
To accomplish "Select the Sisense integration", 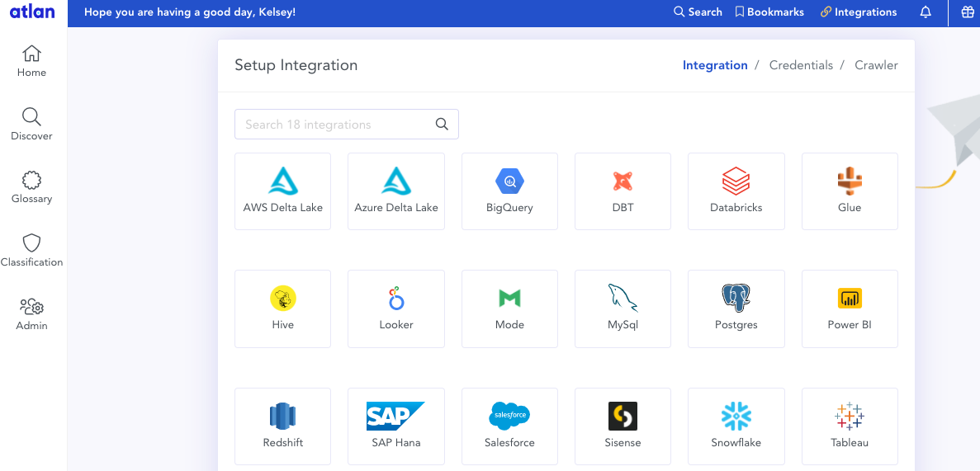I will (623, 426).
